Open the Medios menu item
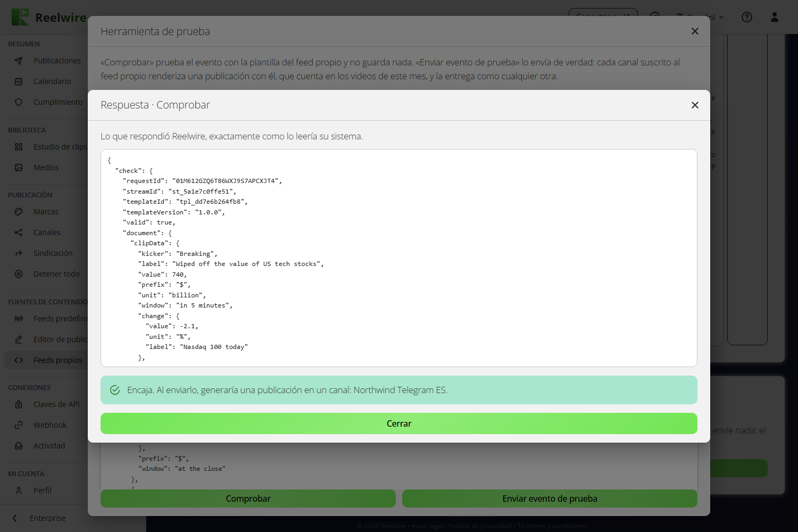The image size is (798, 532). coord(46,168)
